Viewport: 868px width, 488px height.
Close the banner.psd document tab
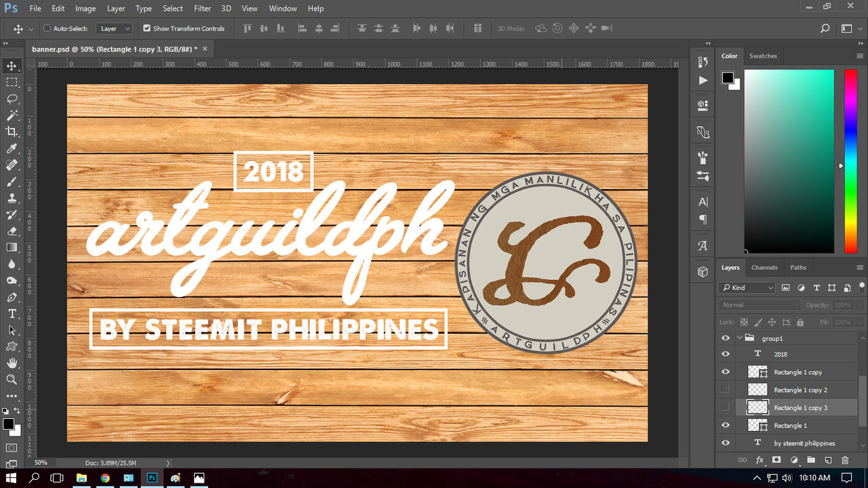tap(205, 49)
